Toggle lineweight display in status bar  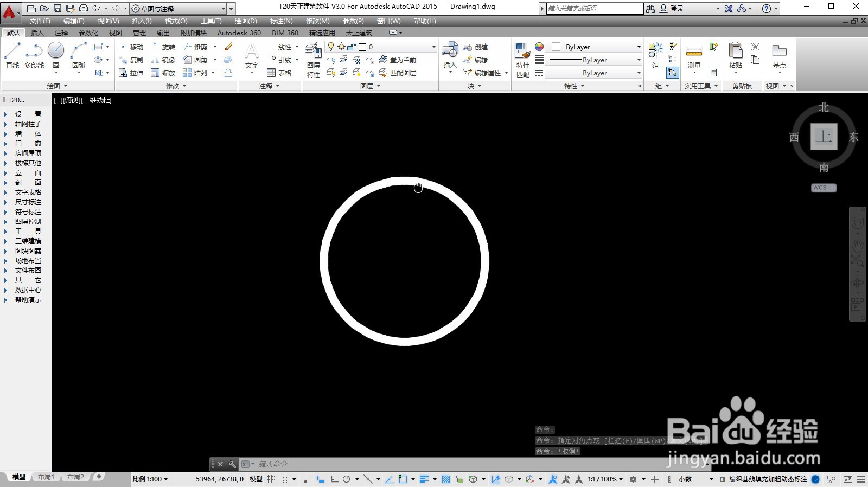[x=424, y=479]
